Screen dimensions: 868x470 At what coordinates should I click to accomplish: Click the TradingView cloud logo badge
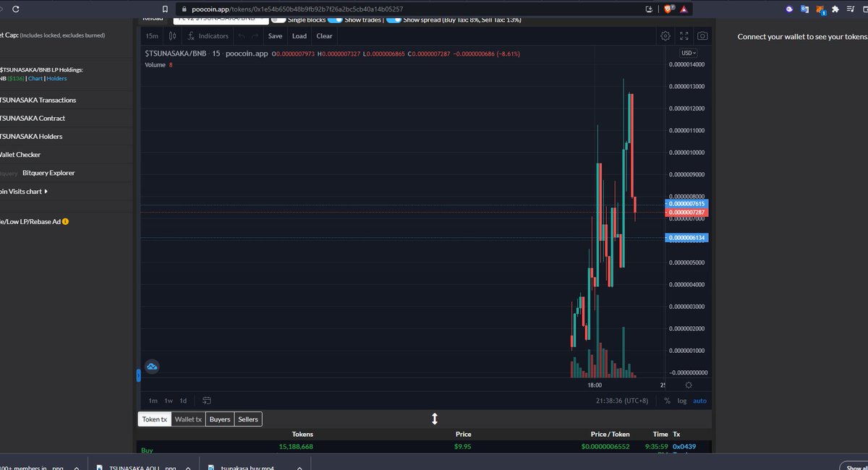point(152,367)
